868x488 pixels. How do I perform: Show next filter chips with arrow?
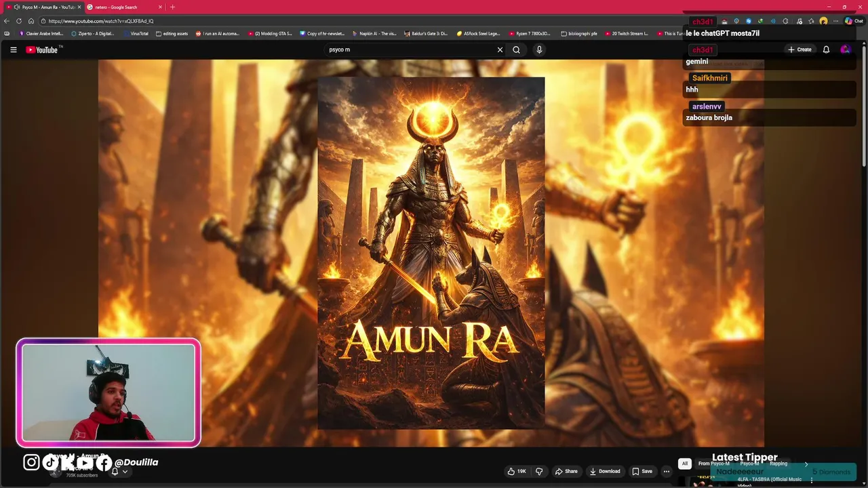(806, 464)
